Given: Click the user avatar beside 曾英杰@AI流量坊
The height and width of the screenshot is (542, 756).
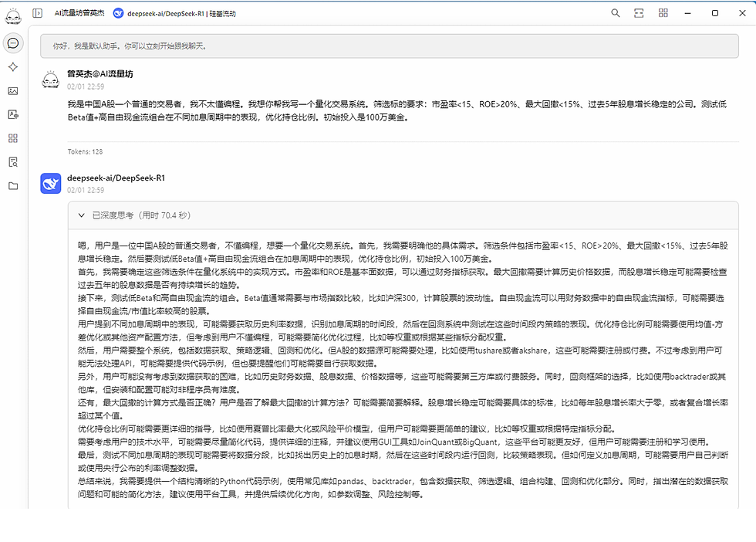Looking at the screenshot, I should click(51, 80).
